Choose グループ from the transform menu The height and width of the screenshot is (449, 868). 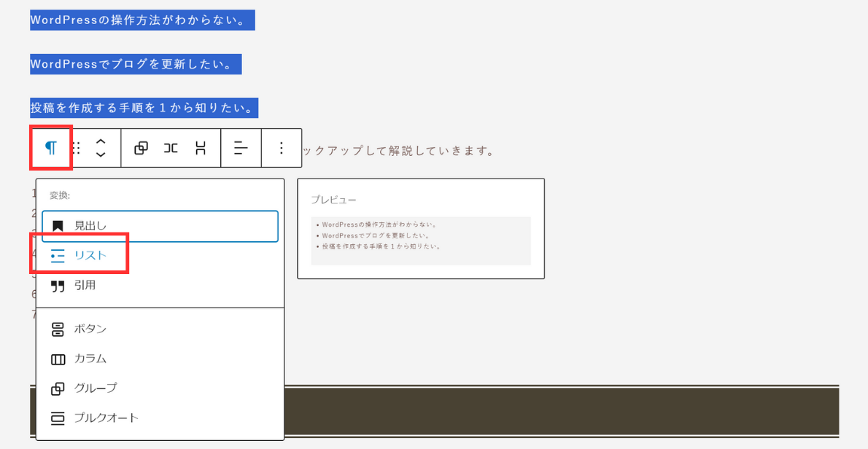point(95,388)
